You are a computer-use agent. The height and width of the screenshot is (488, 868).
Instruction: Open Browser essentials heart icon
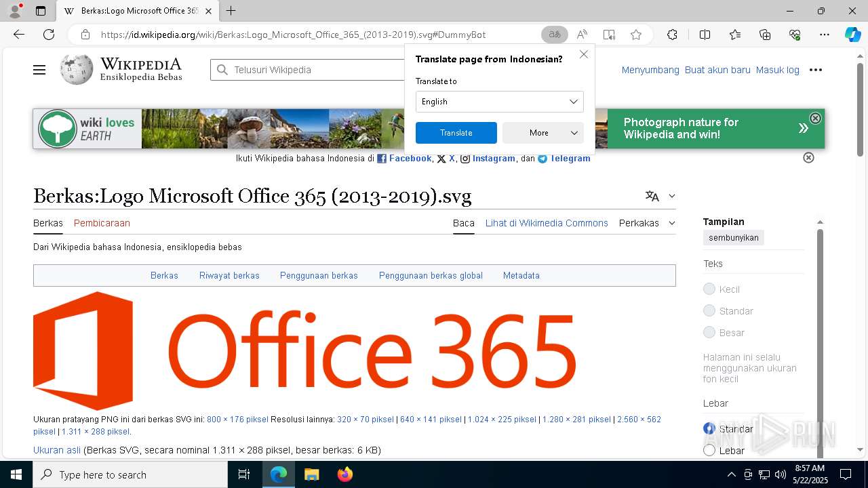pos(795,35)
